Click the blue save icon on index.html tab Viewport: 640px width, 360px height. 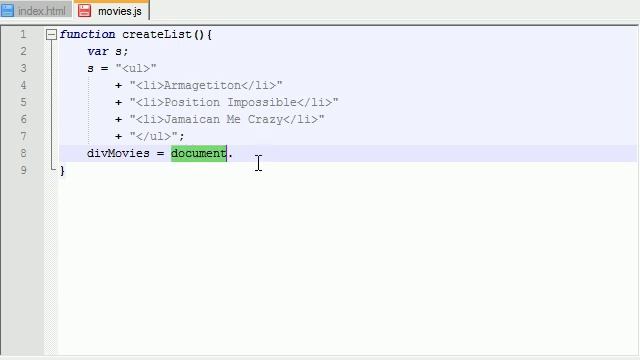(x=8, y=11)
